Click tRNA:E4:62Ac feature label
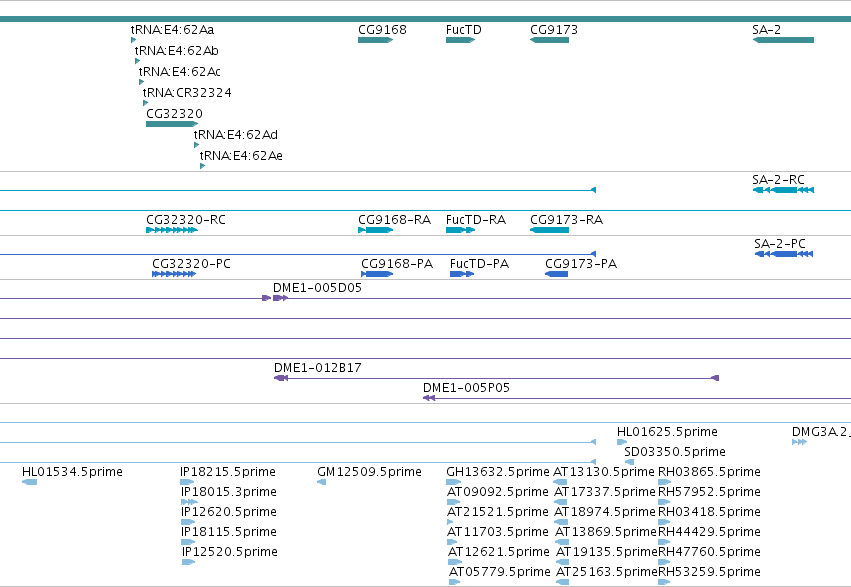The width and height of the screenshot is (851, 587). [180, 72]
